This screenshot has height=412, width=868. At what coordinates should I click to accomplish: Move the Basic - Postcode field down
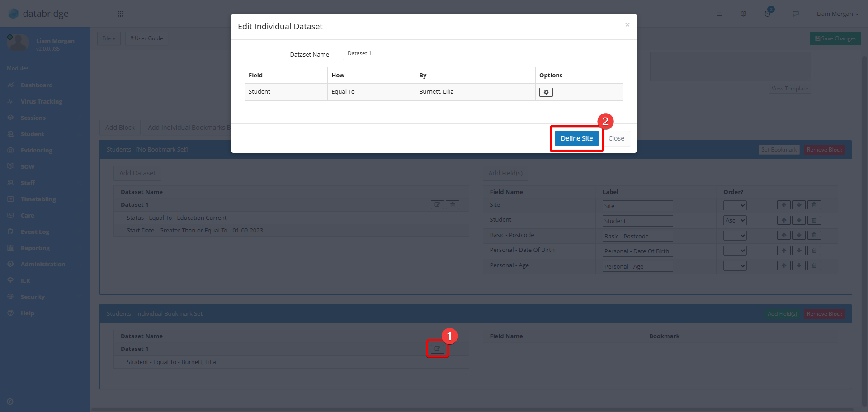coord(799,235)
